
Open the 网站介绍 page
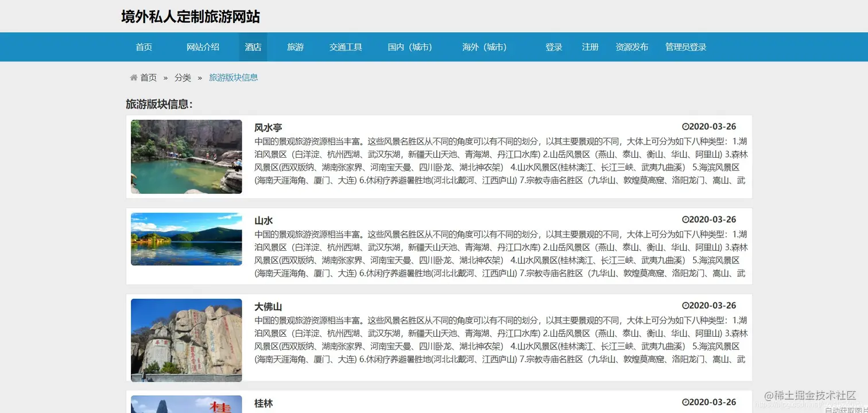(x=203, y=47)
